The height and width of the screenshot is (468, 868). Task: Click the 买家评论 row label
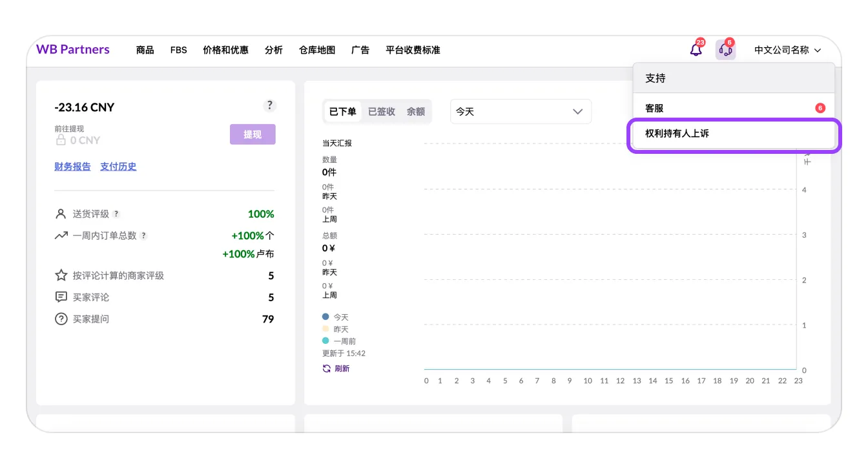tap(91, 297)
